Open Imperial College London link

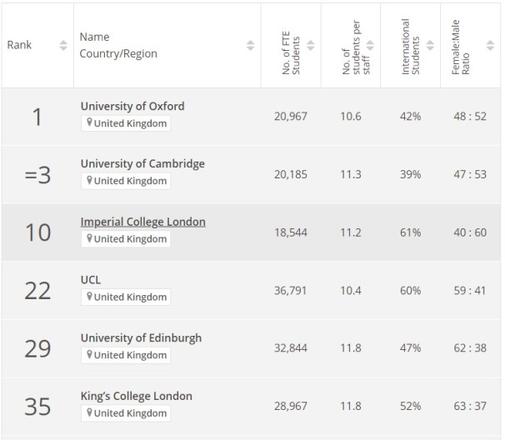(143, 222)
